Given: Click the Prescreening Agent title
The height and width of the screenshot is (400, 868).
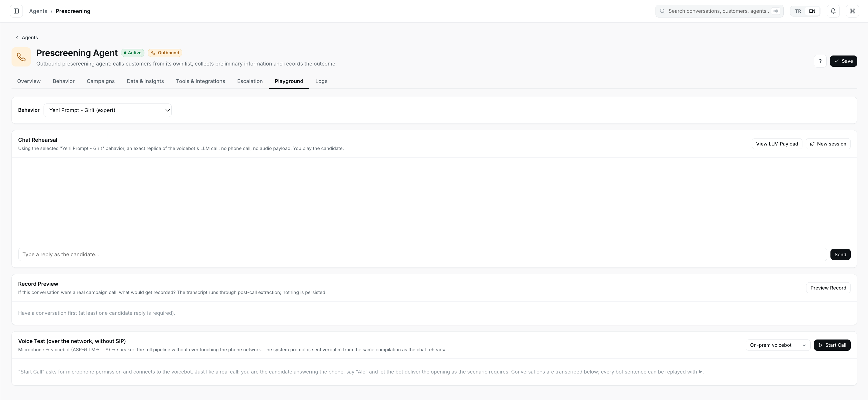Looking at the screenshot, I should (77, 53).
